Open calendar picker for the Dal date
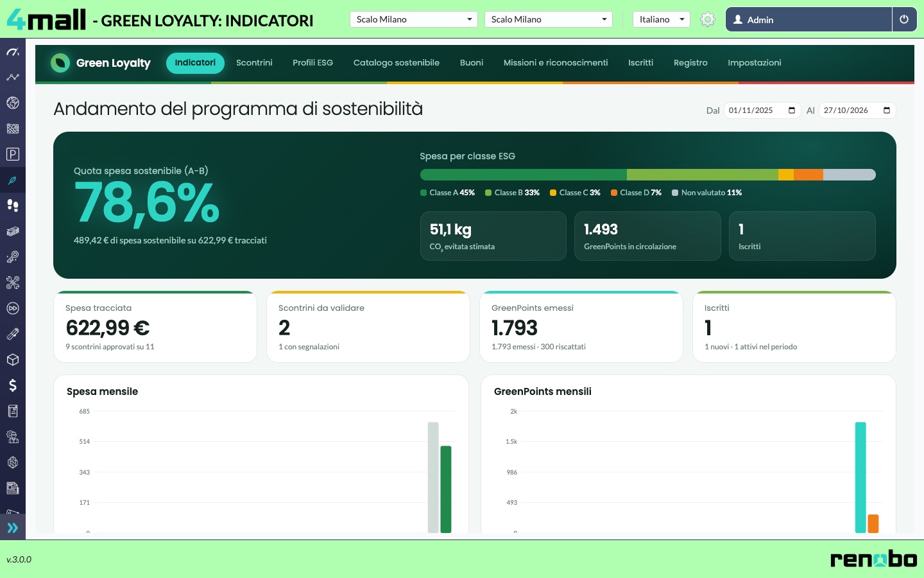Screen dimensions: 924x578 [x=792, y=110]
